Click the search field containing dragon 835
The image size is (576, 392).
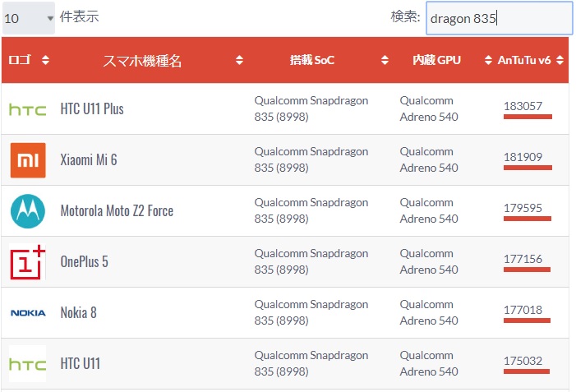499,18
